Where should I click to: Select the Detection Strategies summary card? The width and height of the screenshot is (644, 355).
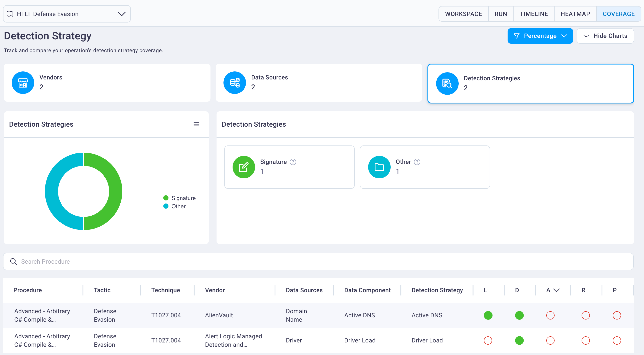point(531,83)
